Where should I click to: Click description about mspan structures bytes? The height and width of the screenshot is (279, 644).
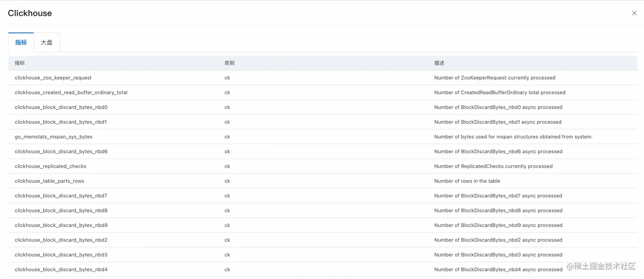(x=513, y=137)
